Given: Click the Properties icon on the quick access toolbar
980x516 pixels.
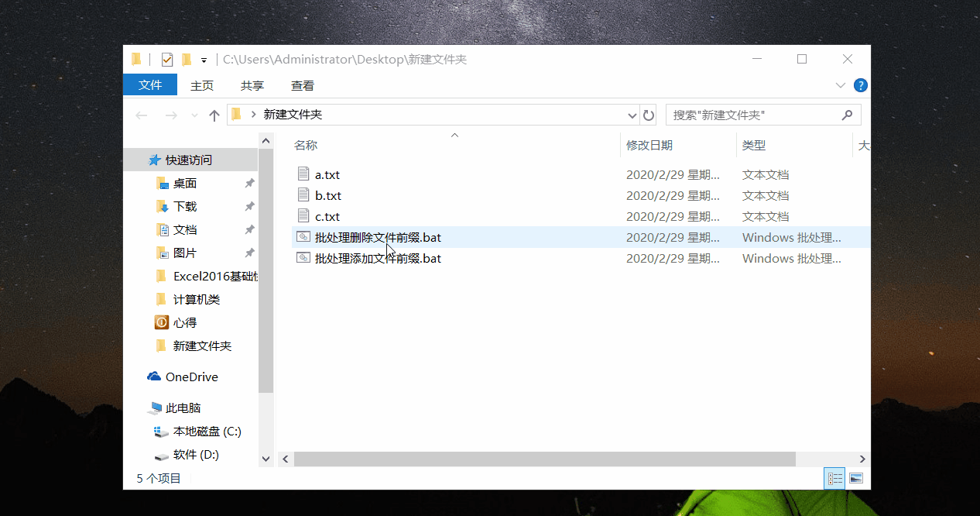Looking at the screenshot, I should click(x=166, y=59).
